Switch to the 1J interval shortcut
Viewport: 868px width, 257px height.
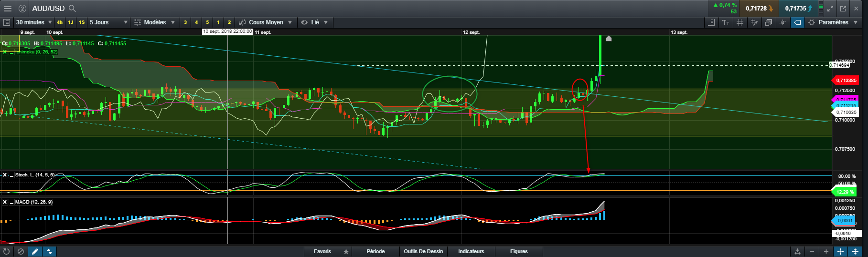pos(71,22)
